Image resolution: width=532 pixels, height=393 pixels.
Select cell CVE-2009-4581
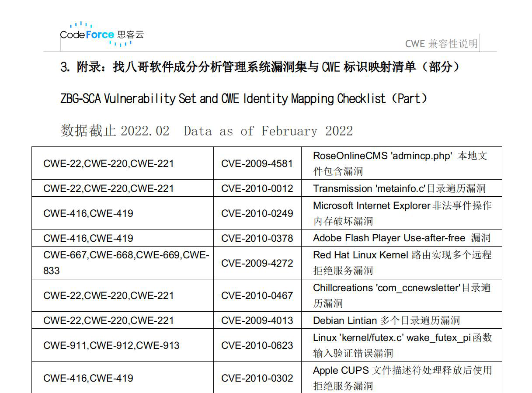[x=257, y=163]
